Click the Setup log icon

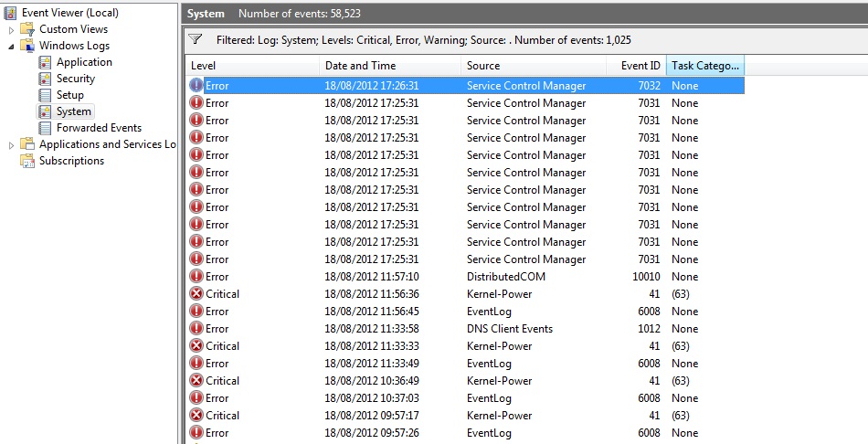[45, 95]
